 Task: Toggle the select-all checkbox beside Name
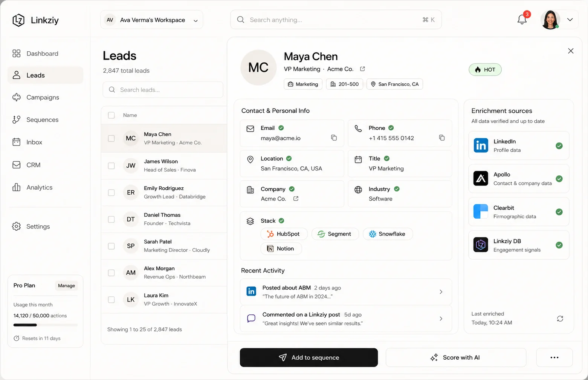(111, 115)
